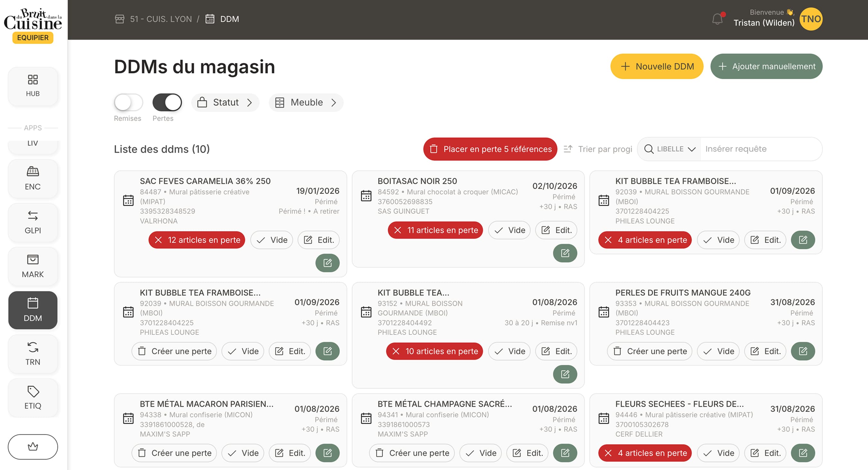868x470 pixels.
Task: Open the LIBELLE search field dropdown
Action: pyautogui.click(x=670, y=149)
